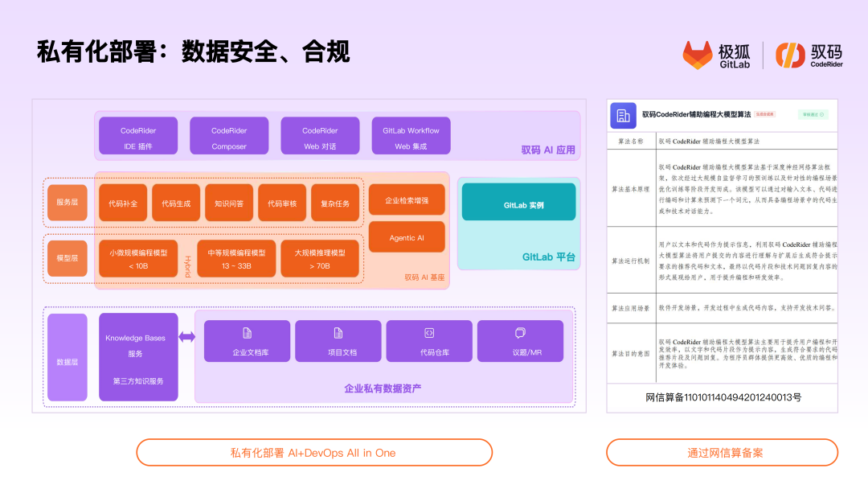Click the 代码仓库 tile
The width and height of the screenshot is (868, 489).
(x=429, y=341)
